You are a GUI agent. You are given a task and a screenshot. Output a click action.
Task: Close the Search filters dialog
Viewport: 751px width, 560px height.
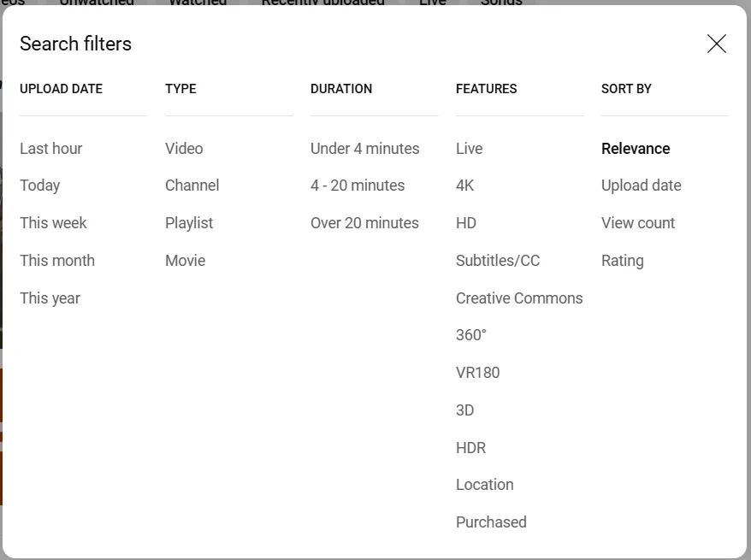click(x=717, y=44)
